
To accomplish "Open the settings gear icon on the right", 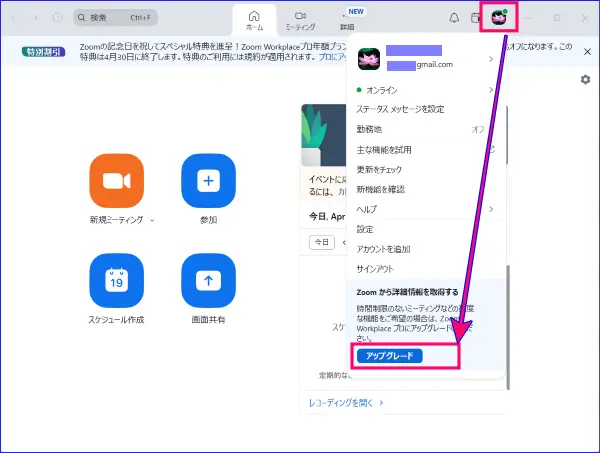I will (x=585, y=80).
